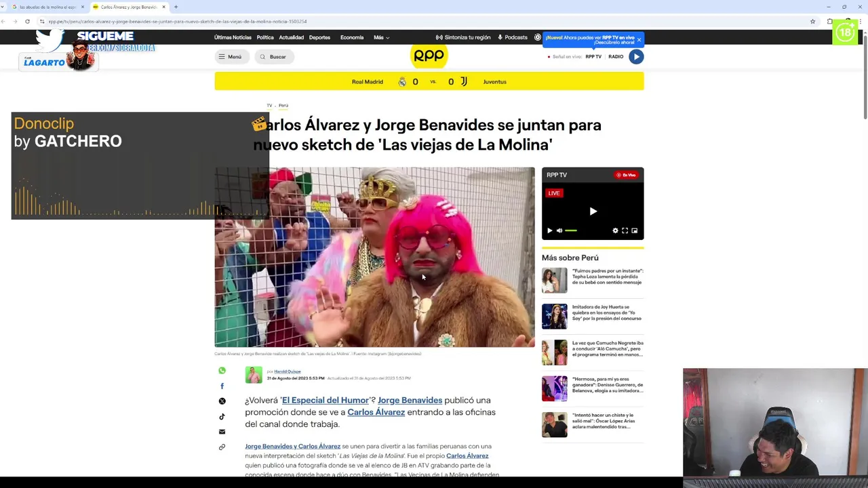Open the browser extensions icon
The height and width of the screenshot is (488, 868).
click(829, 21)
